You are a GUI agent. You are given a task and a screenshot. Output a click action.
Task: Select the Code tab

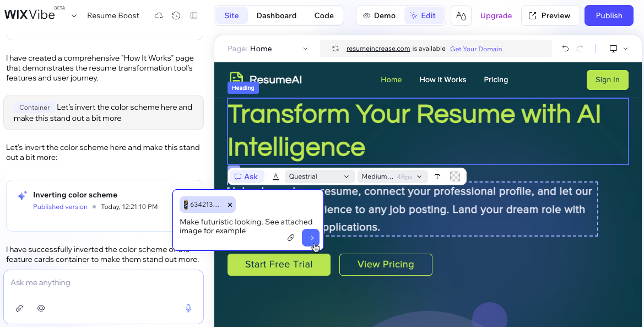[324, 15]
